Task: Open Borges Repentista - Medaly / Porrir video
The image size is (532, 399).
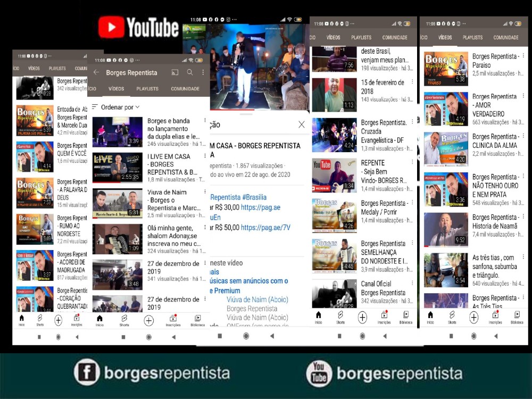Action: pyautogui.click(x=385, y=207)
